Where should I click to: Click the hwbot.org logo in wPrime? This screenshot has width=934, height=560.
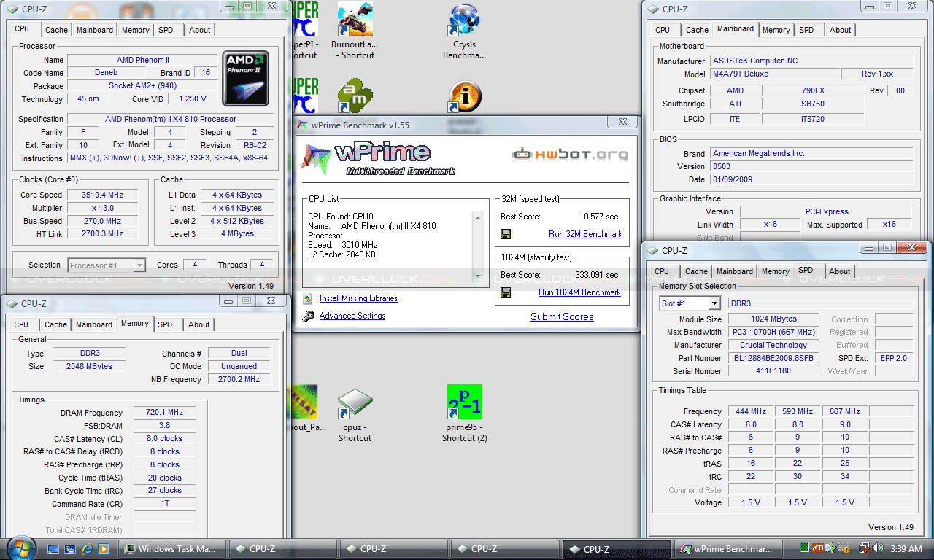[x=570, y=154]
